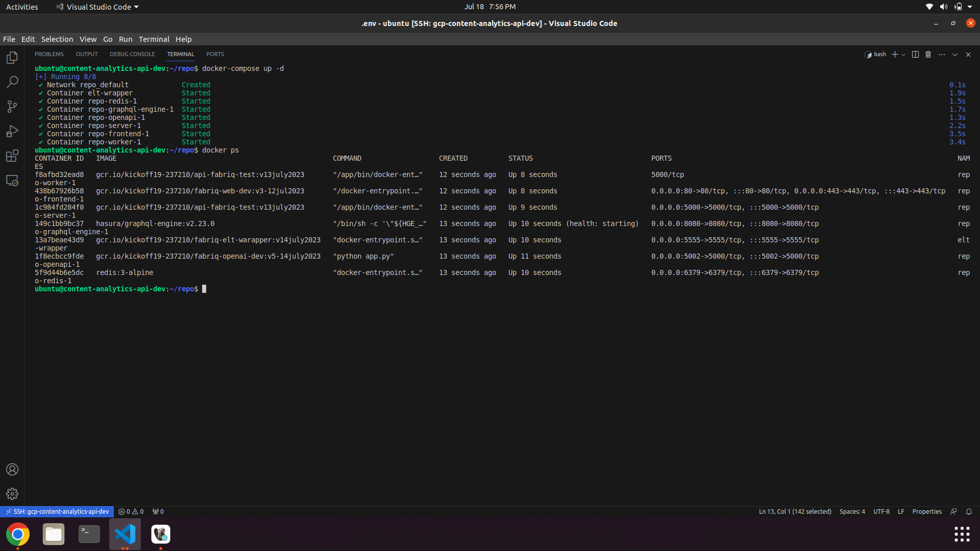
Task: Open the File menu
Action: [9, 39]
